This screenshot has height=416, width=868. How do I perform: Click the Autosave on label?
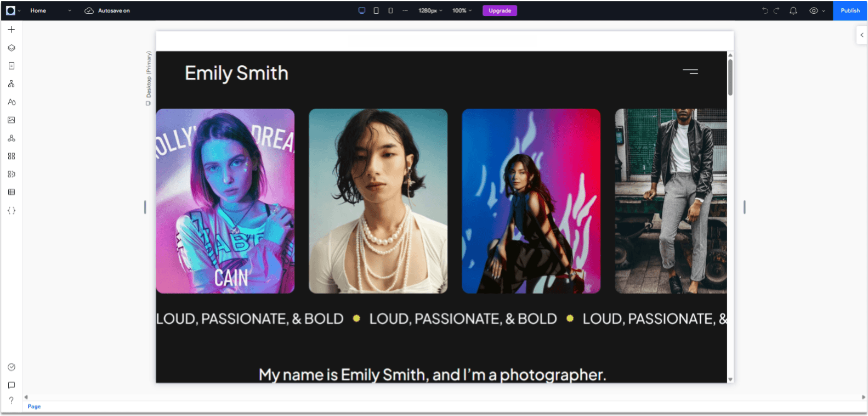point(114,10)
